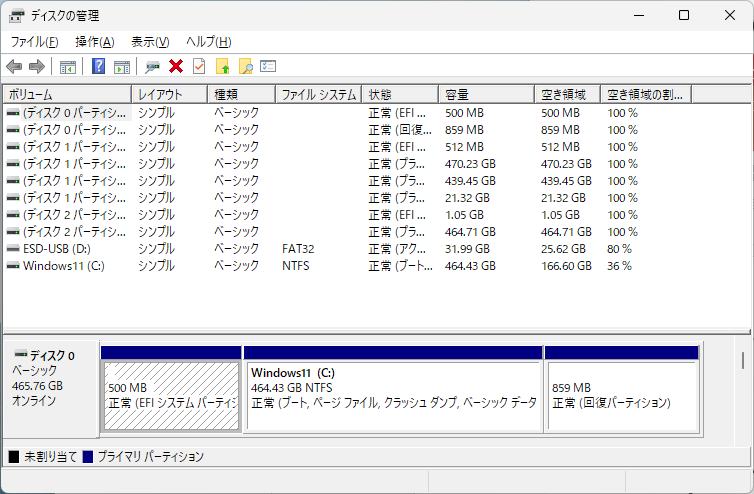Open the 操作(A) menu
The width and height of the screenshot is (754, 494).
click(x=95, y=42)
